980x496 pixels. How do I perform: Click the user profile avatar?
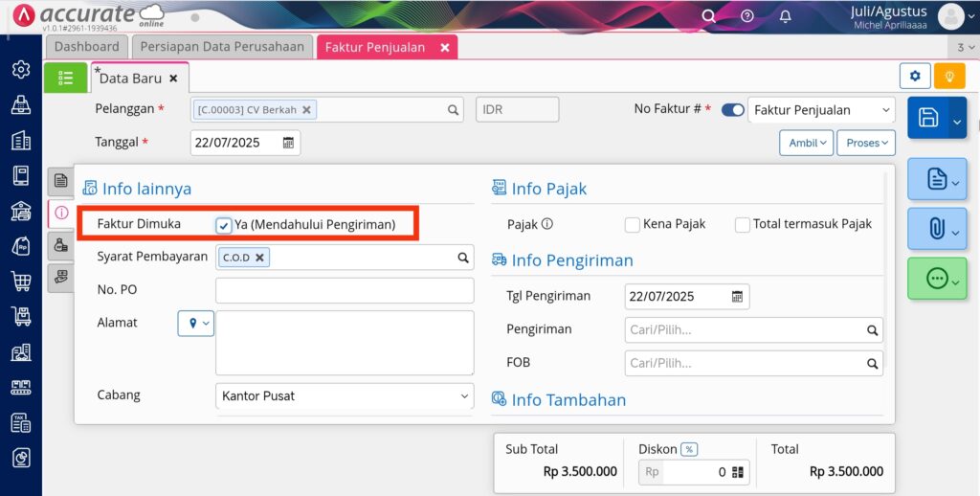950,17
